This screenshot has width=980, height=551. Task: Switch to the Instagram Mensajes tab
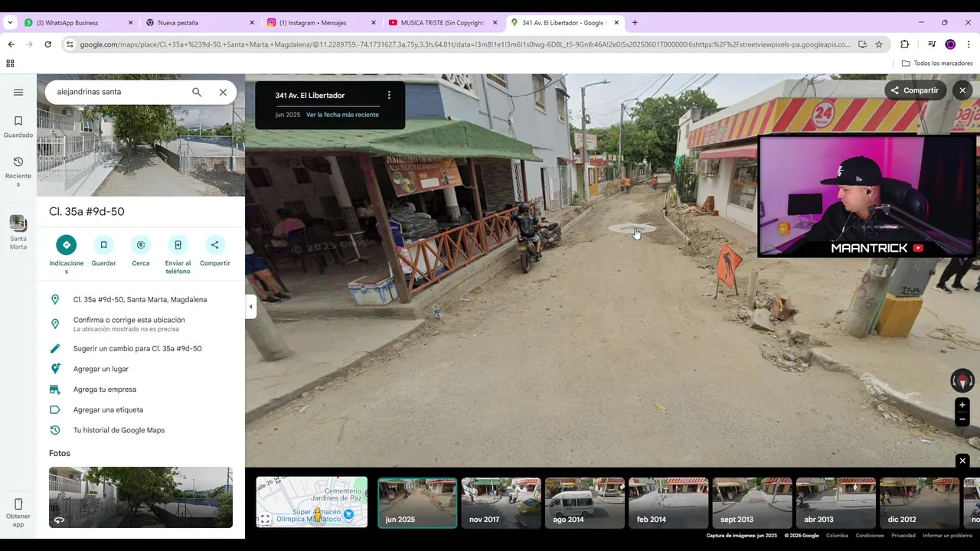click(x=320, y=23)
